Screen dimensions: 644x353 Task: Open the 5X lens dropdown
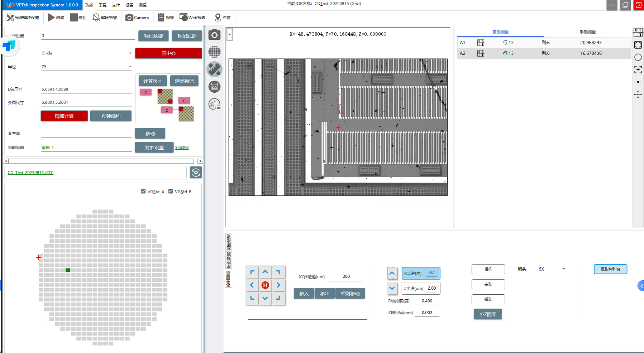tap(563, 269)
